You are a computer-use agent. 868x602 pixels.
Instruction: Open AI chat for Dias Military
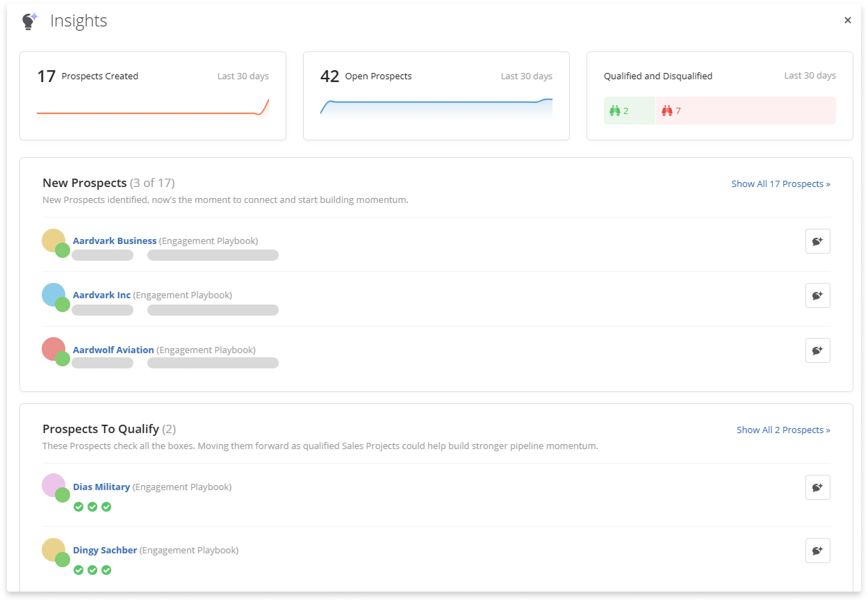tap(818, 487)
